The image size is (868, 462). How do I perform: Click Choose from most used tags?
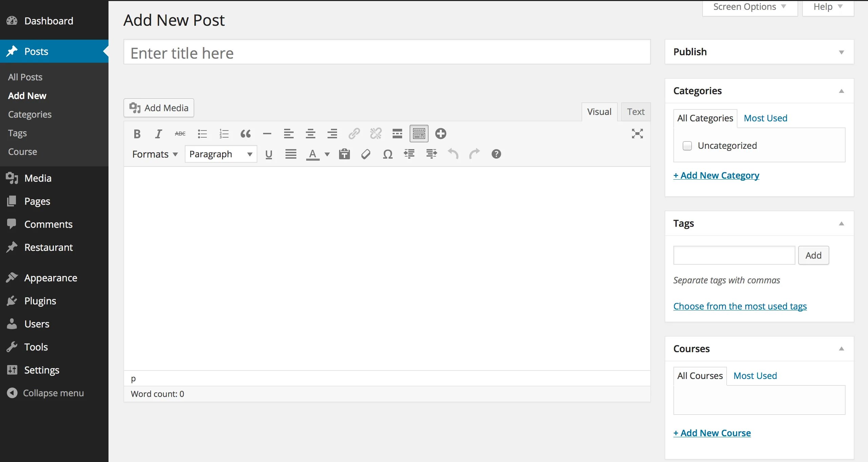tap(740, 306)
